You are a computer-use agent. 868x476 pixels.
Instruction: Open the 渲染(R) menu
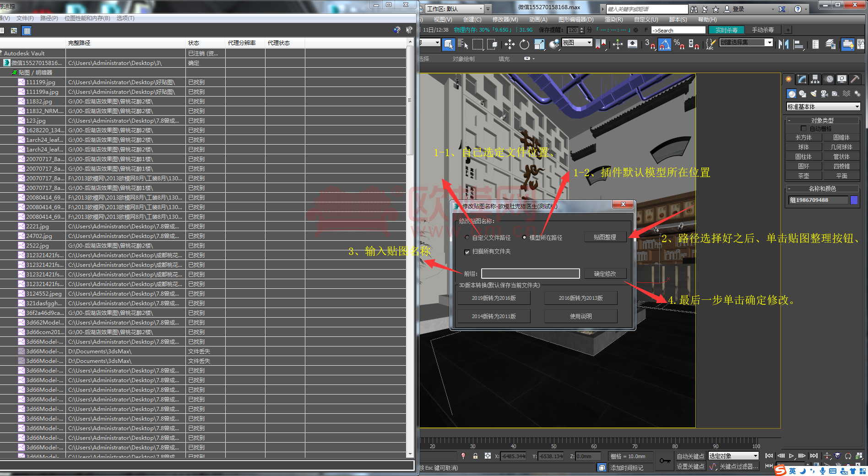click(613, 20)
